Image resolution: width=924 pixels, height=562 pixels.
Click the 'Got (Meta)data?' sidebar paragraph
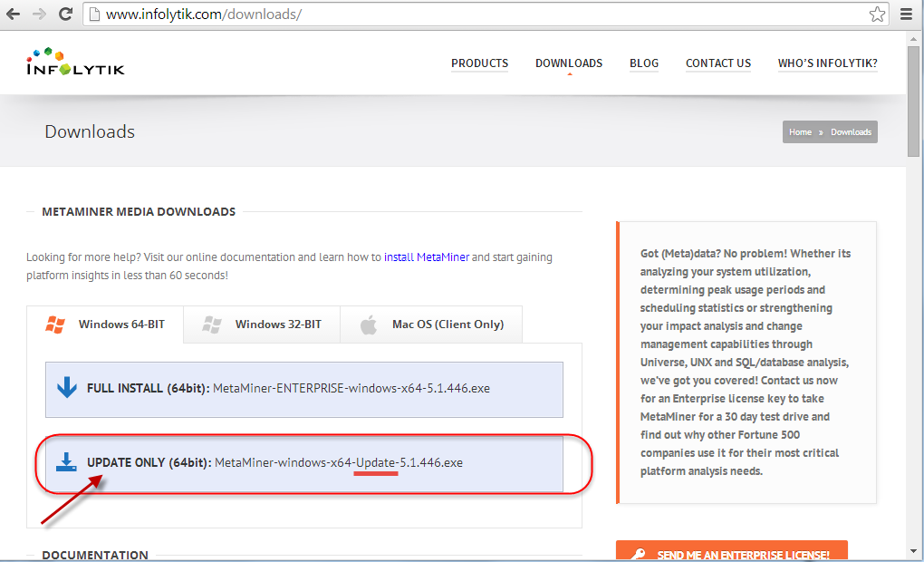click(x=746, y=362)
